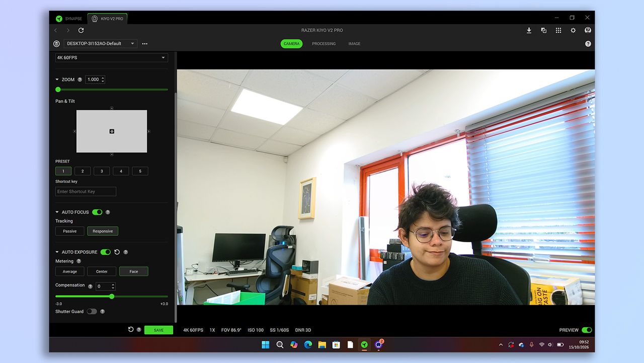Collapse the AUTO EXPOSURE section
644x363 pixels.
click(57, 252)
